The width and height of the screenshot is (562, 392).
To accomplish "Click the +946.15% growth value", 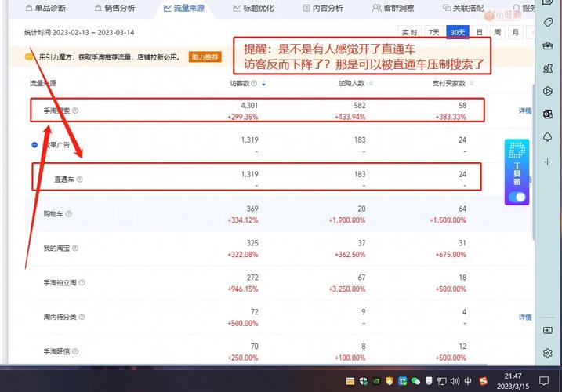I will (243, 289).
